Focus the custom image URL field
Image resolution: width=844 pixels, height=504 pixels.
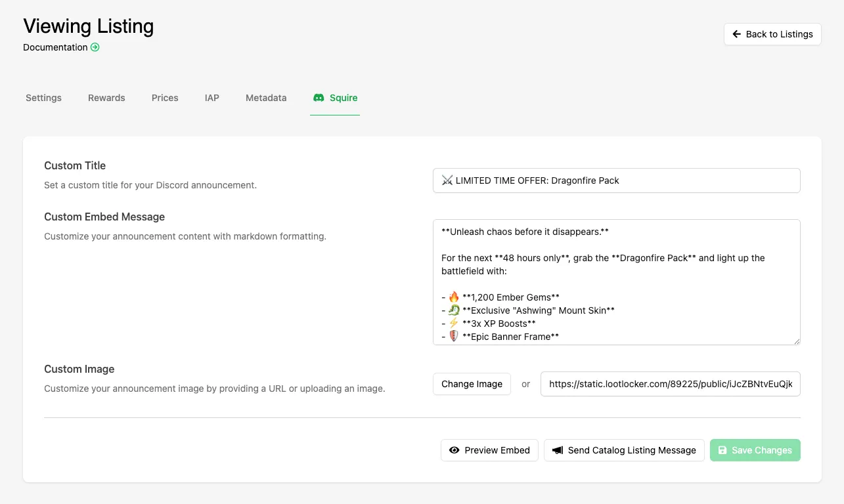click(x=671, y=384)
